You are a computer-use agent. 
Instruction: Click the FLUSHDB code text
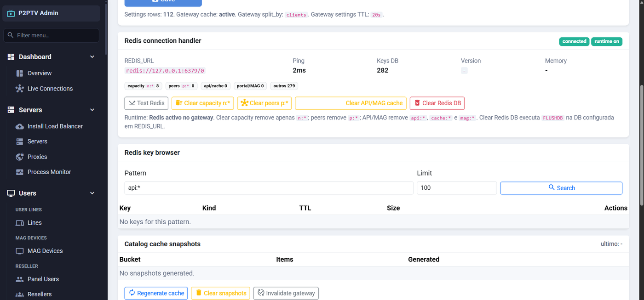coord(553,118)
